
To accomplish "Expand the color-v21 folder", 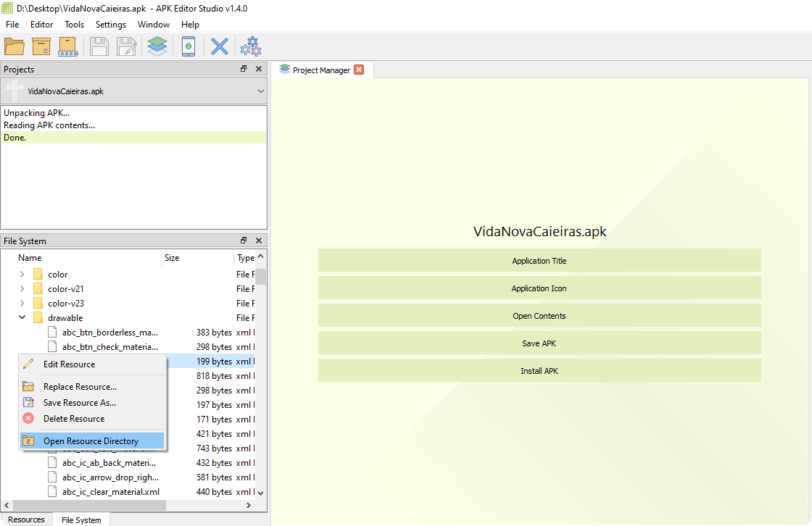I will click(22, 289).
